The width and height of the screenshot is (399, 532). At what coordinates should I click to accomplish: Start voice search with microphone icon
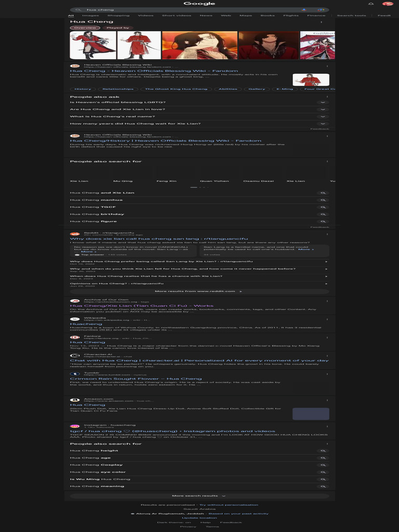click(x=303, y=10)
